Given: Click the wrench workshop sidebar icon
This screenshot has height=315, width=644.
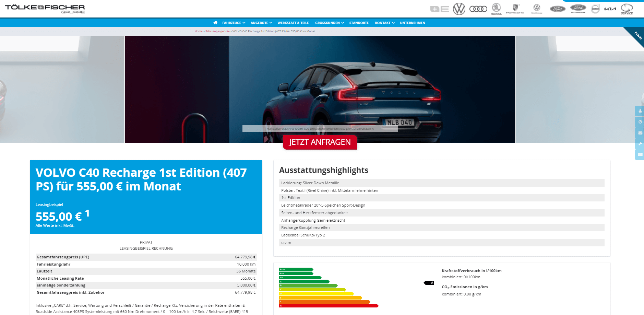Looking at the screenshot, I should point(640,144).
